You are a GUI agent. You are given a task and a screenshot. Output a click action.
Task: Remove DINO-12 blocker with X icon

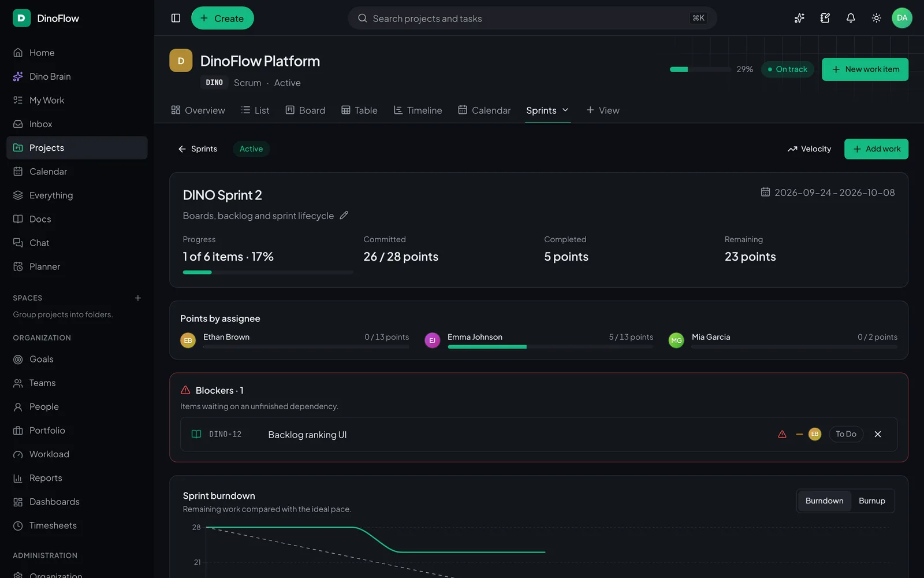coord(878,434)
